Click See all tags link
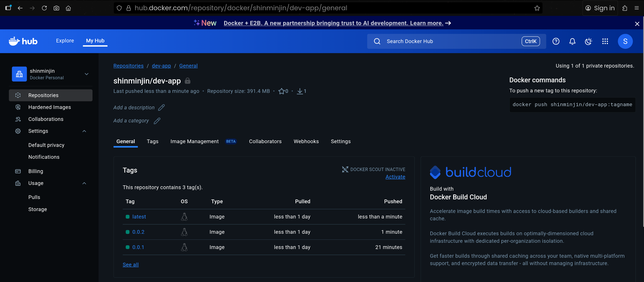The height and width of the screenshot is (282, 644). [x=130, y=265]
